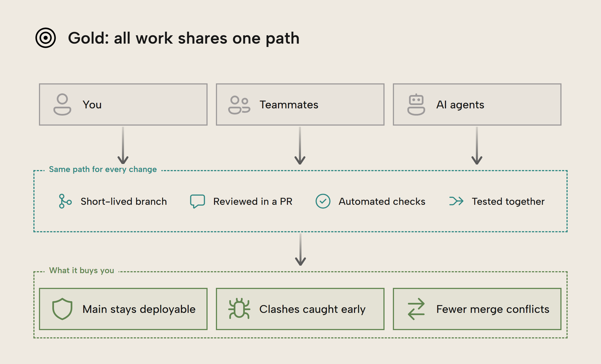Click the two-people icon beside Teammates

tap(239, 105)
